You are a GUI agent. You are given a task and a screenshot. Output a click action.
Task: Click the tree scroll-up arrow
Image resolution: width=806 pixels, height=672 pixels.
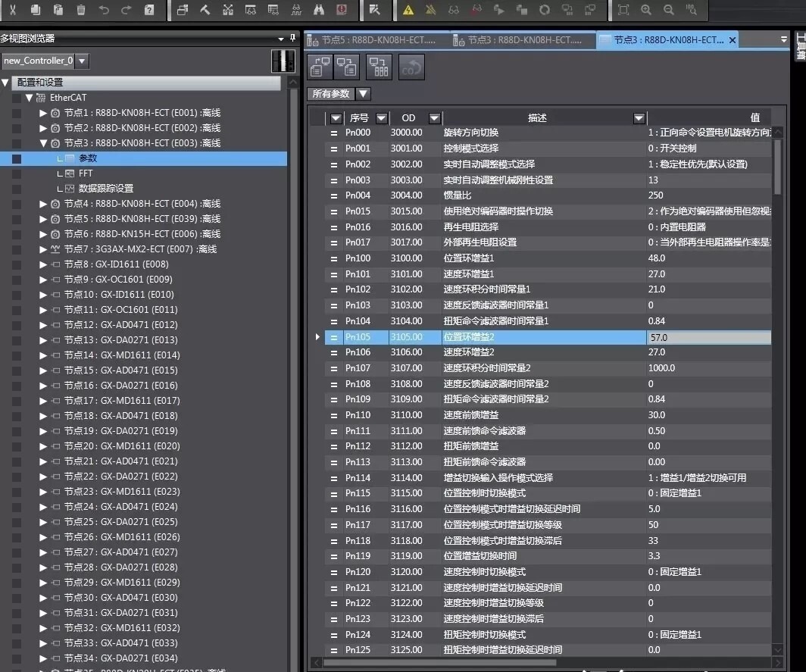tap(293, 83)
